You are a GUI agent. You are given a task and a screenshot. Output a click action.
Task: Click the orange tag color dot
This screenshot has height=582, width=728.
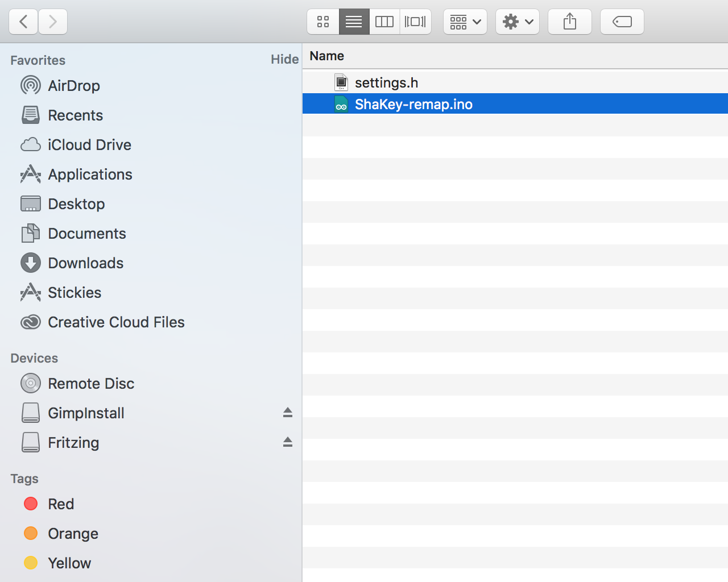31,533
